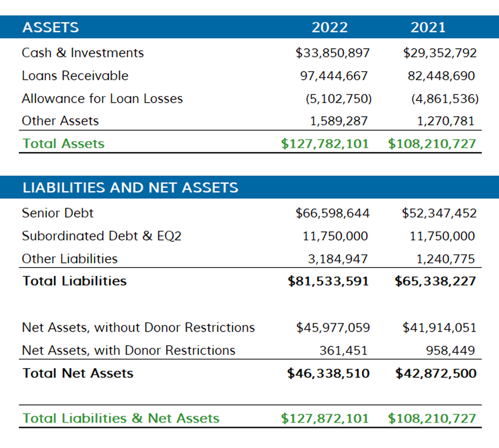
Task: Select value 3,184,947
Action: click(x=338, y=259)
